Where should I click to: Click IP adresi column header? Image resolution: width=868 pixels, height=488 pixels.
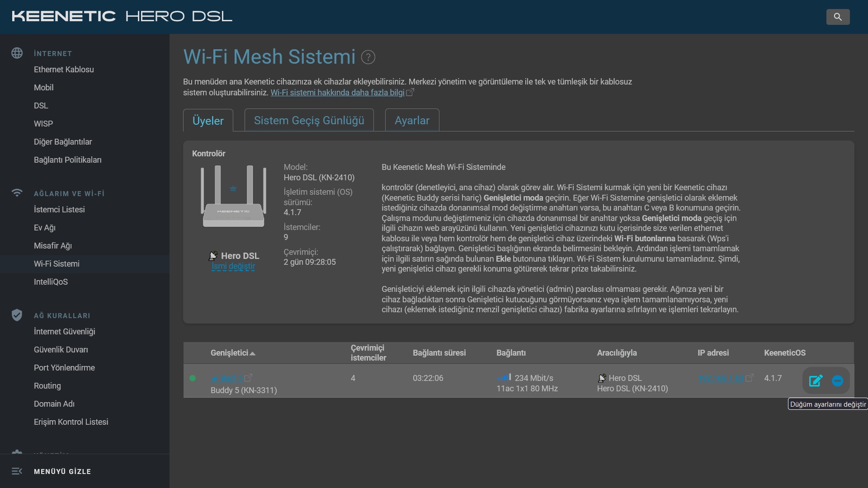pyautogui.click(x=713, y=353)
